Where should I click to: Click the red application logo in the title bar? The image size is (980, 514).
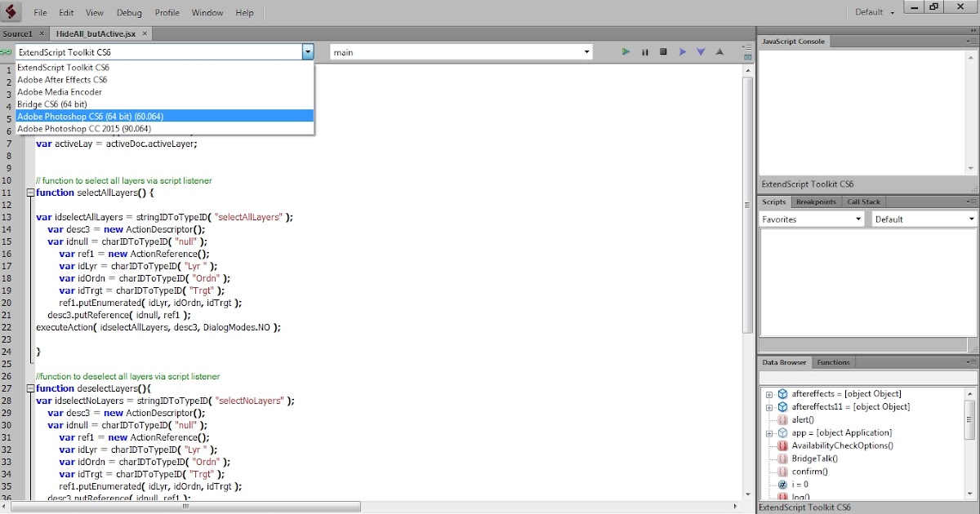[x=11, y=11]
